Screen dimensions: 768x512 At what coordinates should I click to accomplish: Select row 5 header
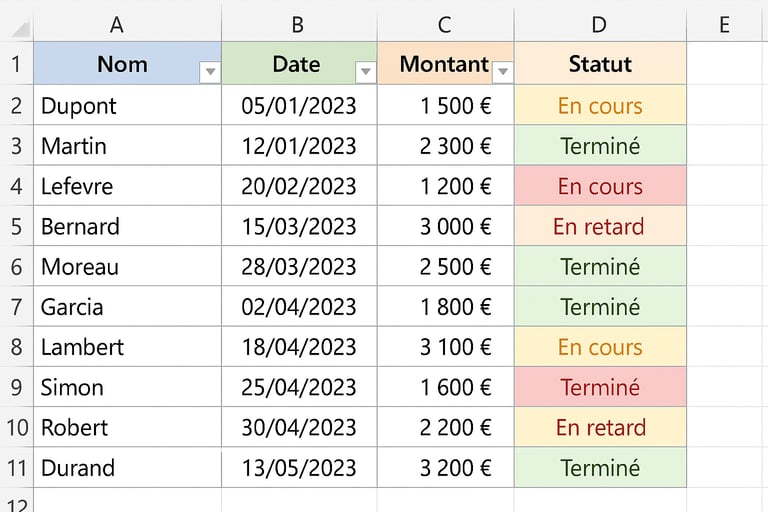pyautogui.click(x=17, y=226)
